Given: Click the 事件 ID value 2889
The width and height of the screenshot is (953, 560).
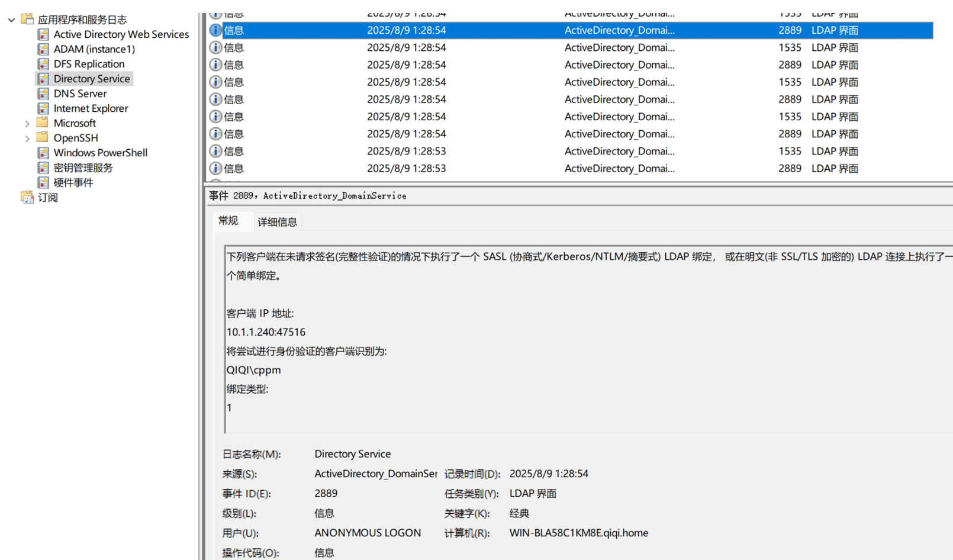Looking at the screenshot, I should [326, 493].
